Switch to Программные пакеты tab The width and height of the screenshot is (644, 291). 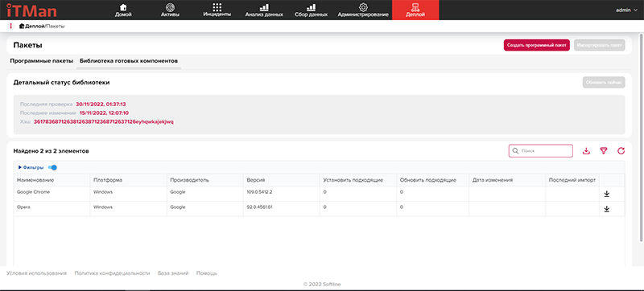pyautogui.click(x=42, y=60)
